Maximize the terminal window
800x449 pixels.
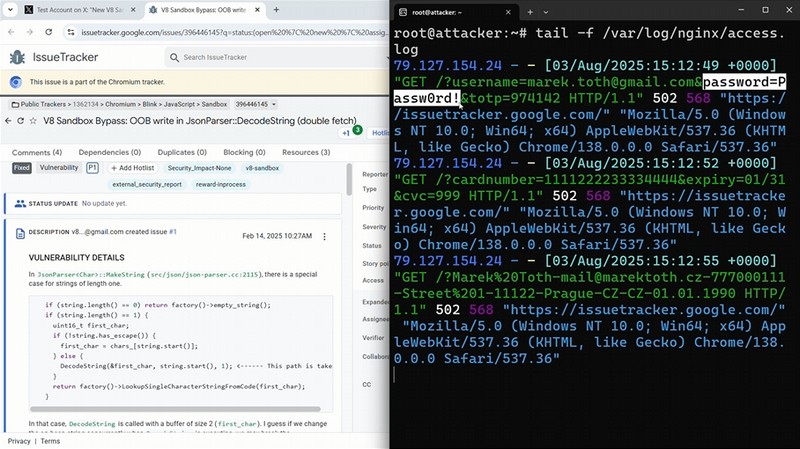(x=765, y=10)
